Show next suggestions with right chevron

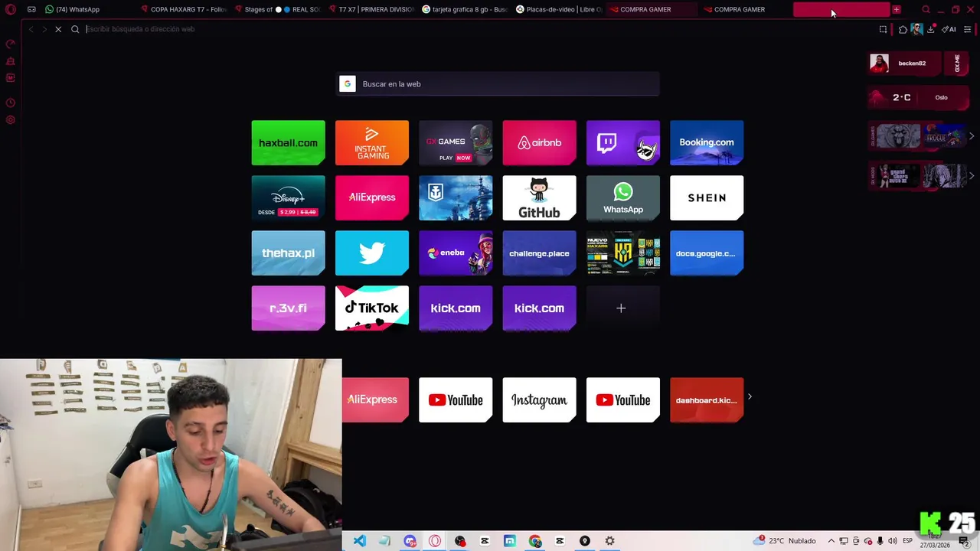coord(750,396)
